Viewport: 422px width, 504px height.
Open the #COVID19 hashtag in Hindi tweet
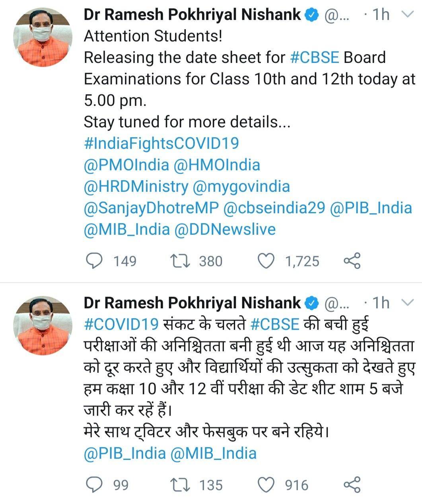tap(121, 324)
